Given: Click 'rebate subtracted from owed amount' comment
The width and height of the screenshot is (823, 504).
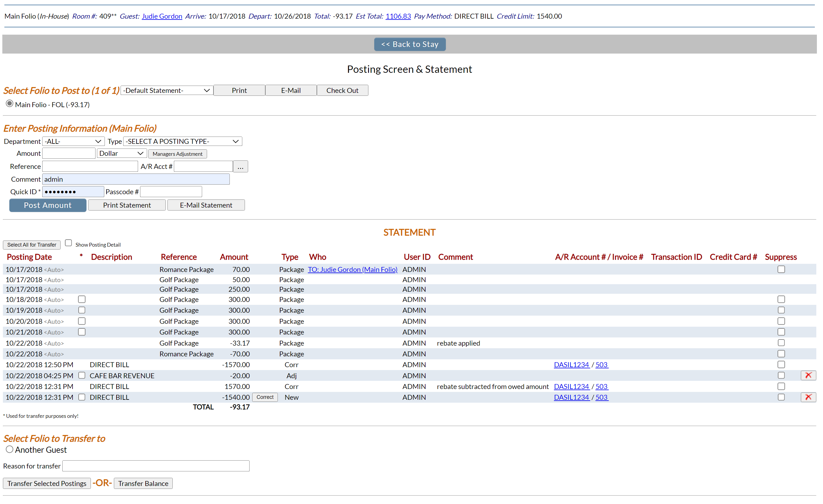Looking at the screenshot, I should tap(493, 386).
